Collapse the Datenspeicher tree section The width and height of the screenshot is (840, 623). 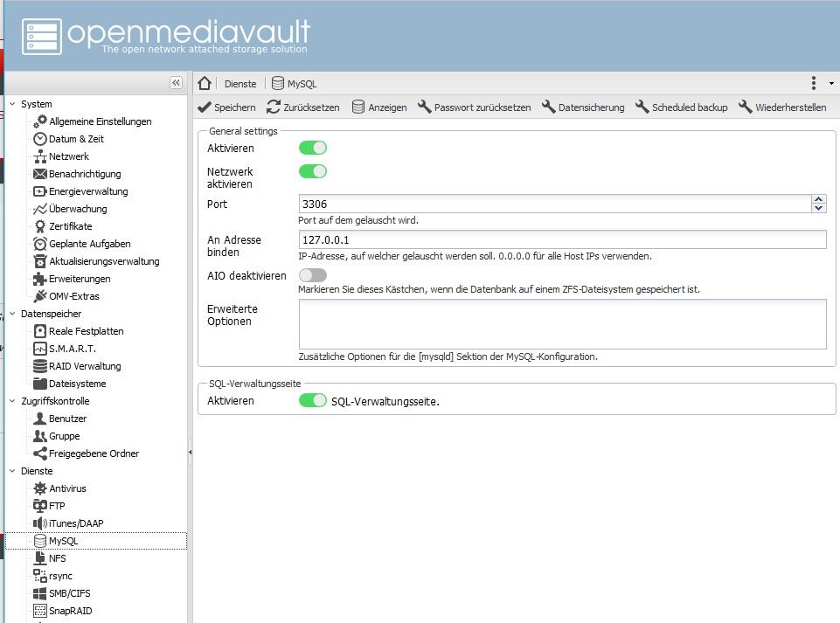(x=12, y=314)
